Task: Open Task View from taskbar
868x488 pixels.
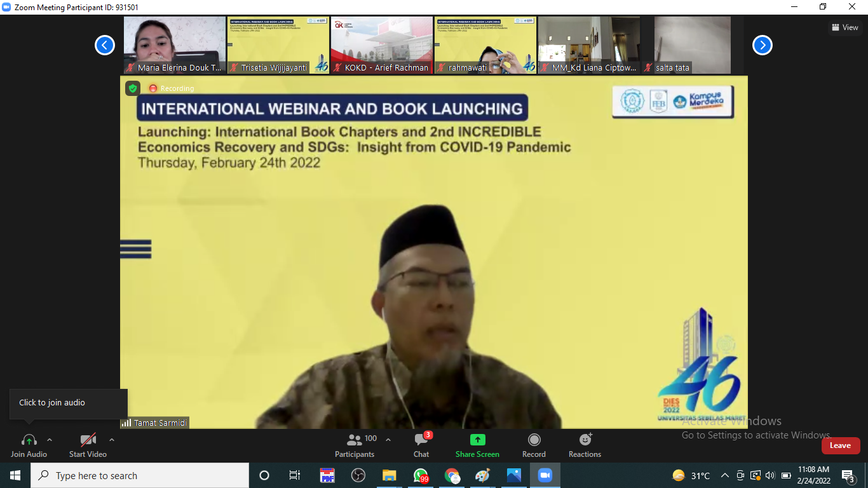Action: [x=295, y=475]
